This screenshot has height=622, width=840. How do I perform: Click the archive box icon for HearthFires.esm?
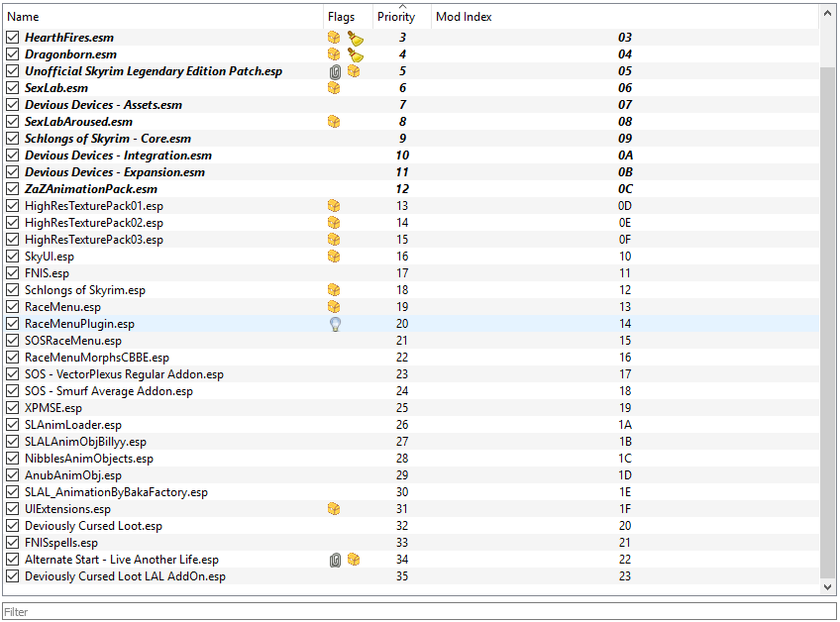point(334,38)
